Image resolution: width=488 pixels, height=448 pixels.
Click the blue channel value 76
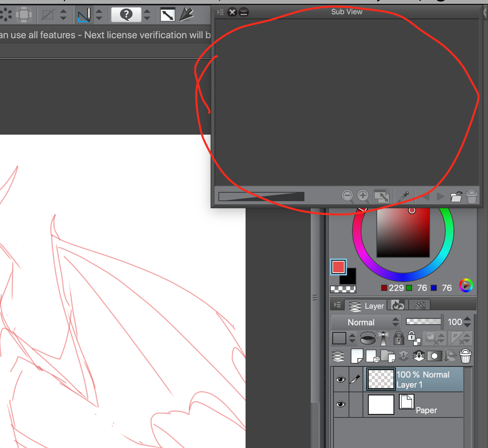coord(447,288)
